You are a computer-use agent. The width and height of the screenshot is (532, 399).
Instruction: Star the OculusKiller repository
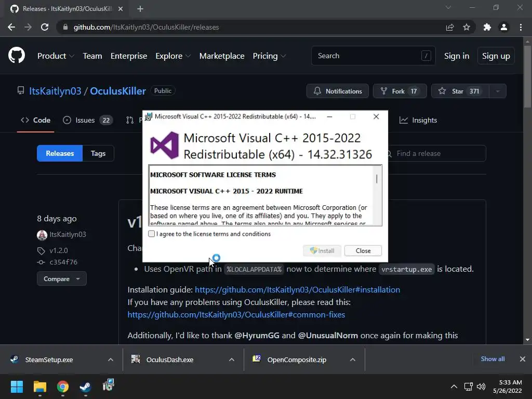(x=460, y=91)
